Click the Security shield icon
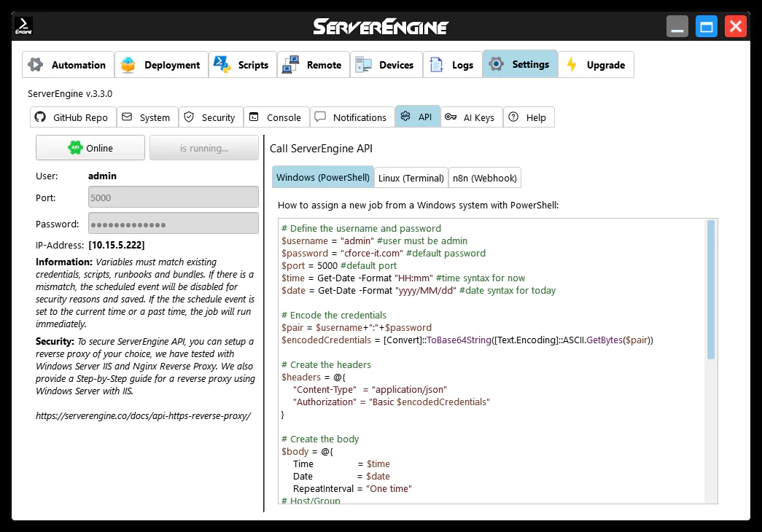Viewport: 762px width, 532px height. 189,117
